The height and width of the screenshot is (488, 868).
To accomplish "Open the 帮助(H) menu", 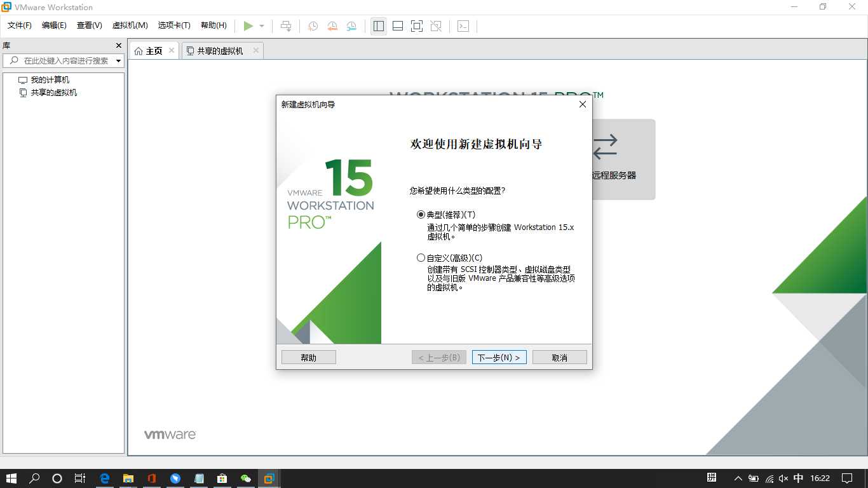I will [x=214, y=25].
